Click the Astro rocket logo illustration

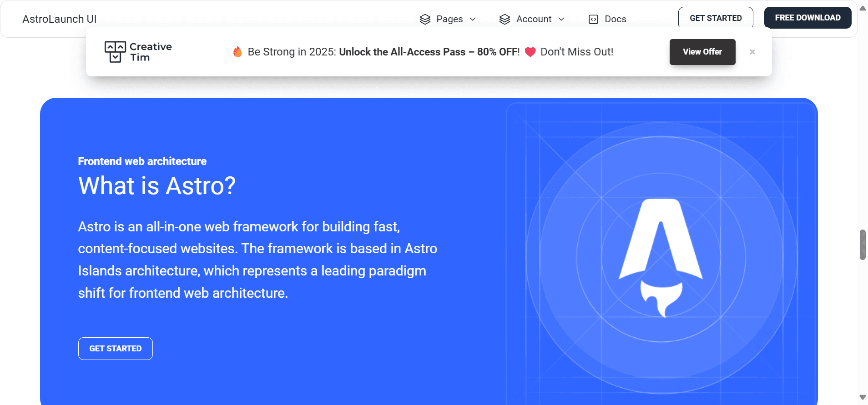[661, 258]
